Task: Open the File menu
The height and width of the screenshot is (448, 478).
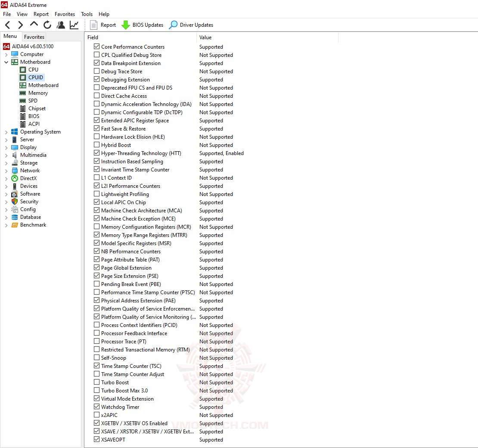Action: tap(7, 14)
